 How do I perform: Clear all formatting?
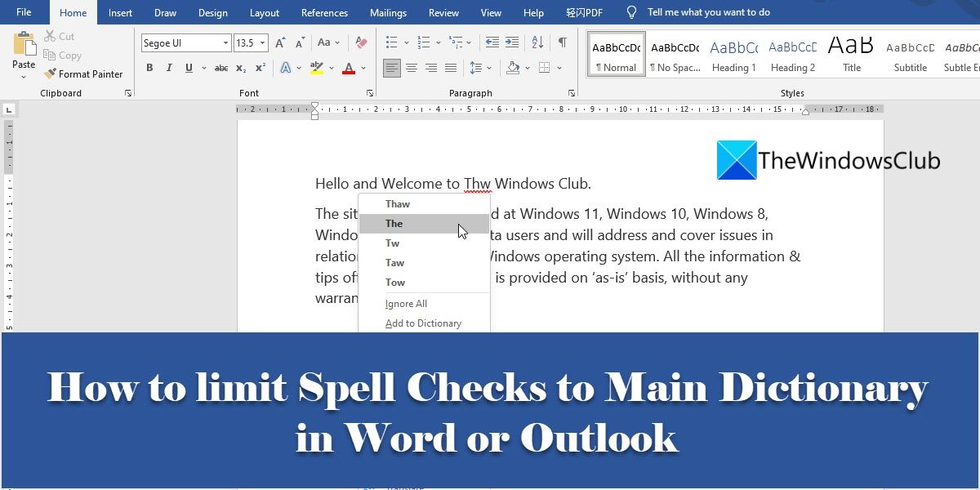coord(362,43)
